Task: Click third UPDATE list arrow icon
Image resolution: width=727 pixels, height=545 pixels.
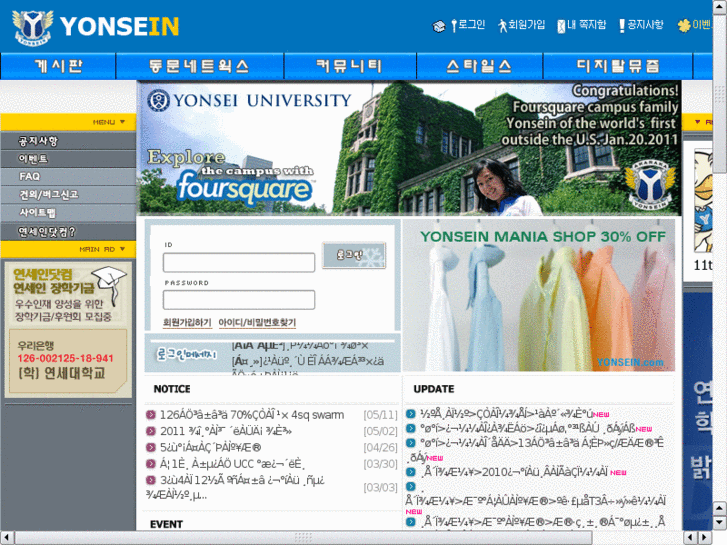Action: (411, 442)
